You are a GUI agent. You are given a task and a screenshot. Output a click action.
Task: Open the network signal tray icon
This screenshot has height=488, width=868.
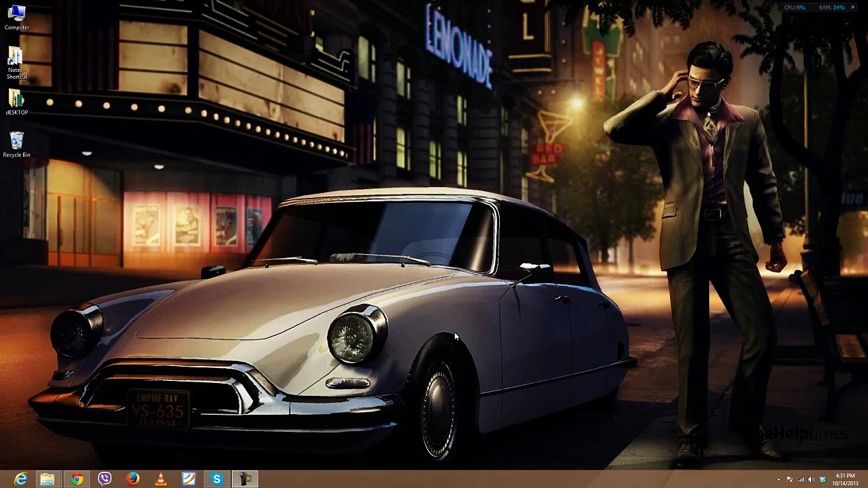coord(801,480)
